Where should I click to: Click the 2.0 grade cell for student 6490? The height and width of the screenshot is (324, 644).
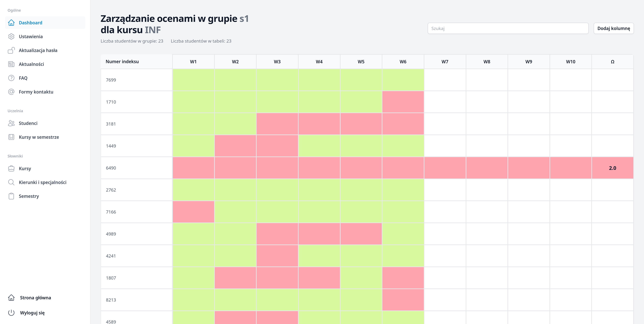pos(612,168)
